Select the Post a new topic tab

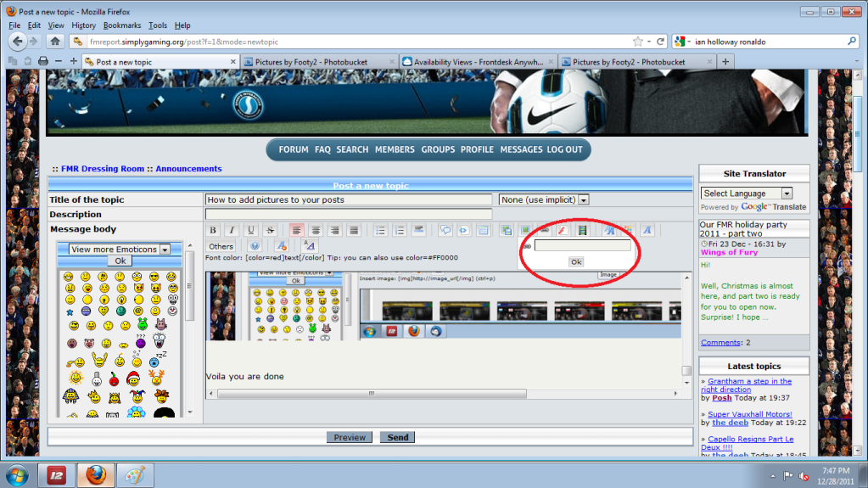[160, 62]
